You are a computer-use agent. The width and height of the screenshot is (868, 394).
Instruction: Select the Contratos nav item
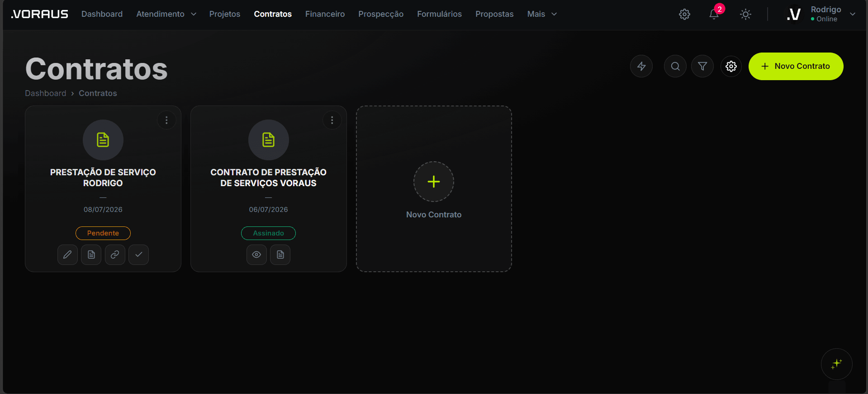273,14
